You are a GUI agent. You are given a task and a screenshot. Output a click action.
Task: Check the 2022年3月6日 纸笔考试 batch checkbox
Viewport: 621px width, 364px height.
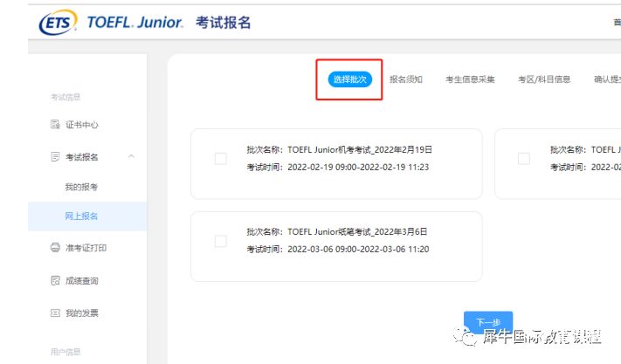(x=221, y=241)
